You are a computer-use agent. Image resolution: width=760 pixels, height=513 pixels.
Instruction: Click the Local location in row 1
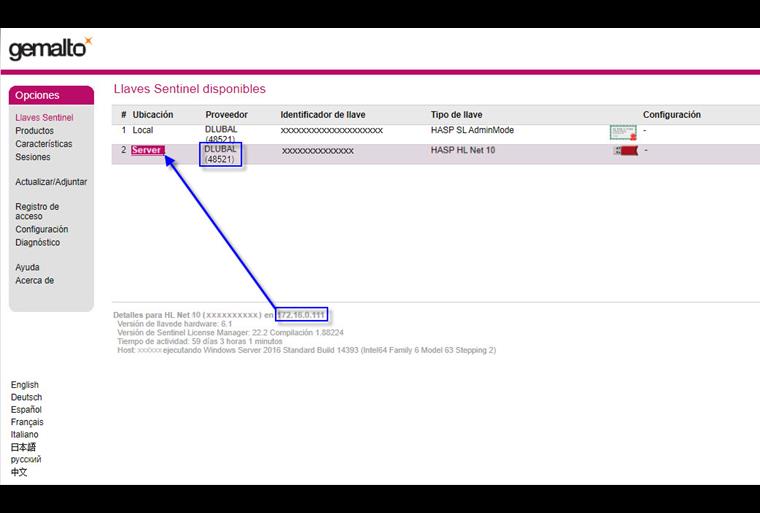(x=142, y=130)
